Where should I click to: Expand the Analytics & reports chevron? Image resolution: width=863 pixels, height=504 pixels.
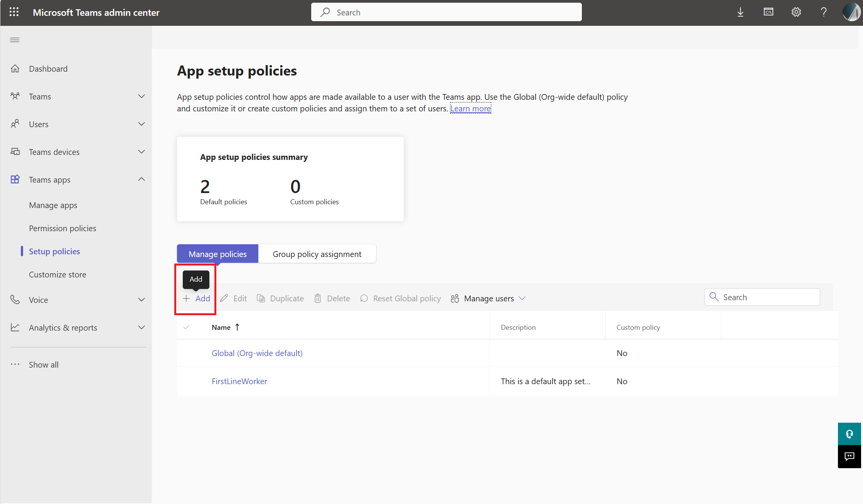coord(142,328)
